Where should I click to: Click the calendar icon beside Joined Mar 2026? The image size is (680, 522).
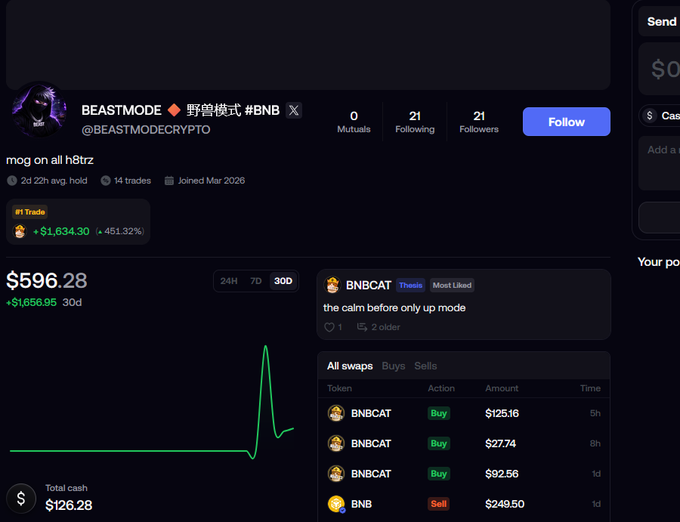169,181
